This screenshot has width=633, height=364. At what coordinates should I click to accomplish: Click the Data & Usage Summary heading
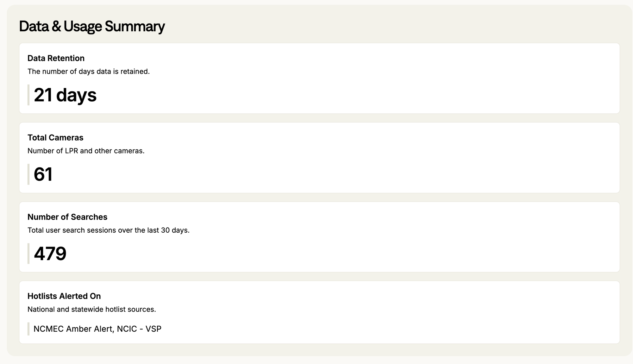92,27
